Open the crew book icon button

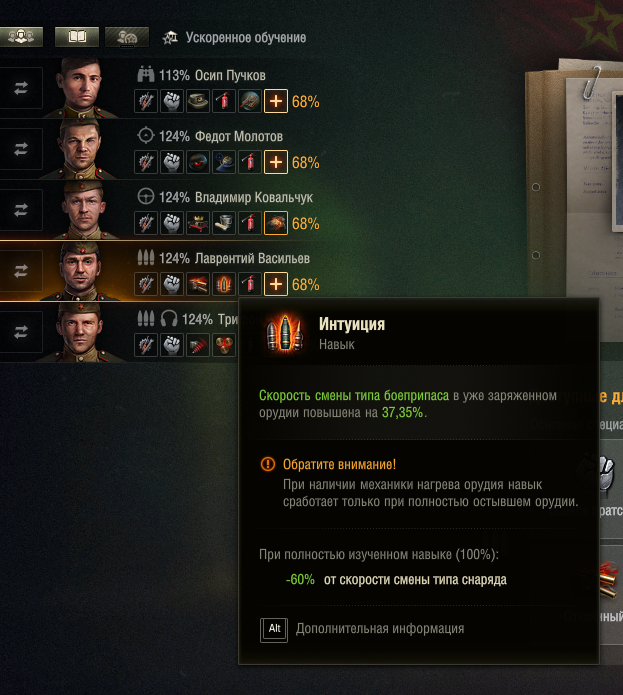click(77, 37)
